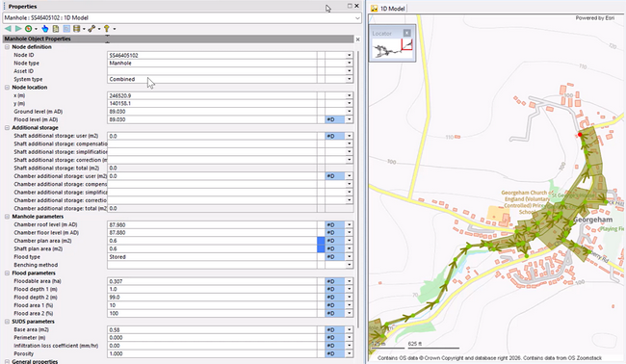Click the notes document icon in toolbar
626x364 pixels.
[x=56, y=29]
